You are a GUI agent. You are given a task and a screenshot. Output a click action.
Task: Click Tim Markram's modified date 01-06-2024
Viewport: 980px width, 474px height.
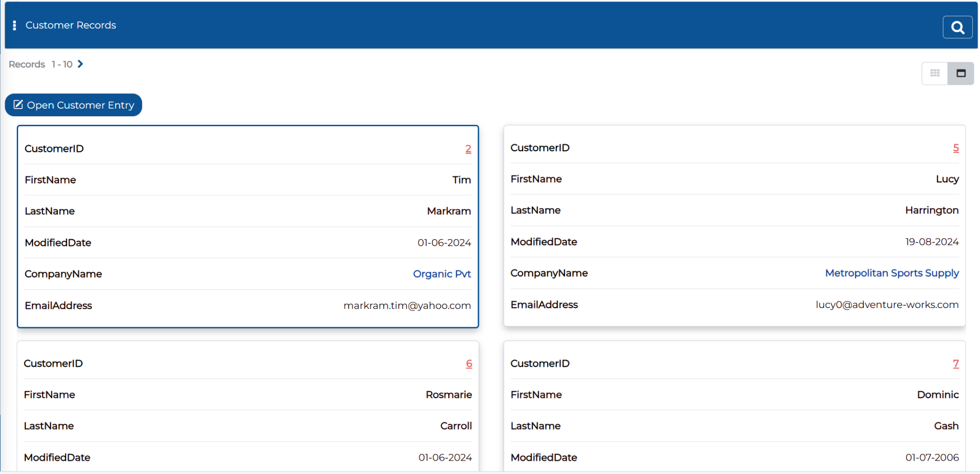(x=444, y=243)
